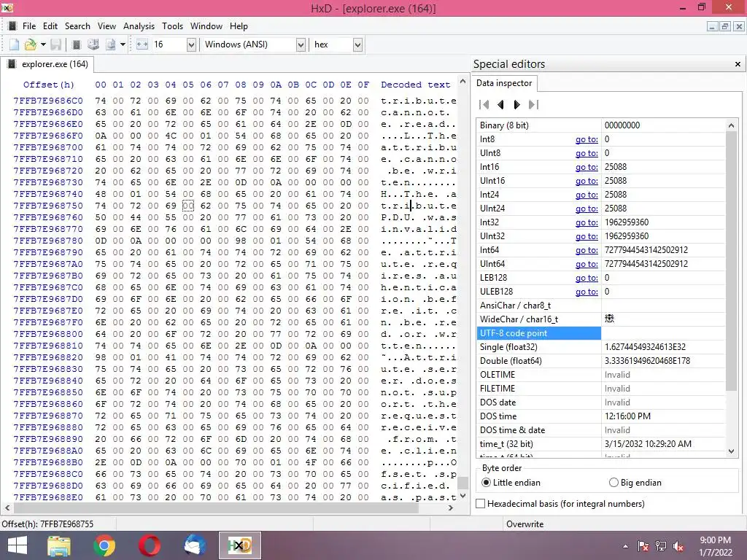747x560 pixels.
Task: Open the Windows (ANSI) charset dropdown
Action: tap(301, 44)
